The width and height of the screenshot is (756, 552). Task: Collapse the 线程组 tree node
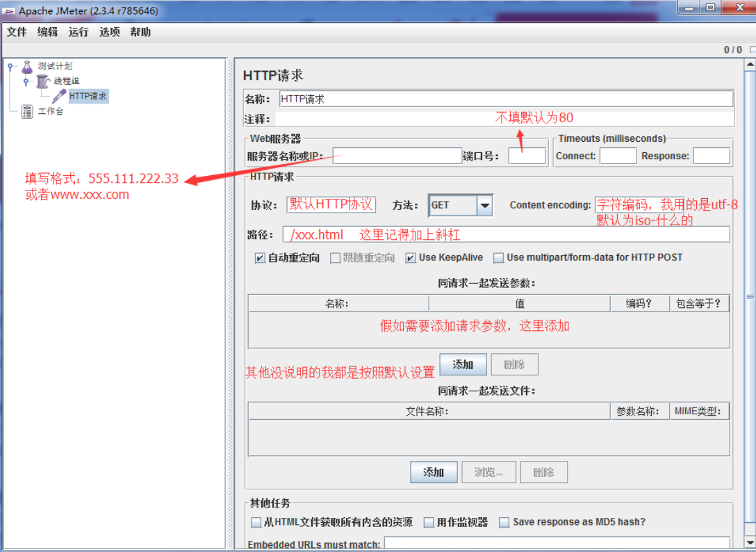click(26, 81)
